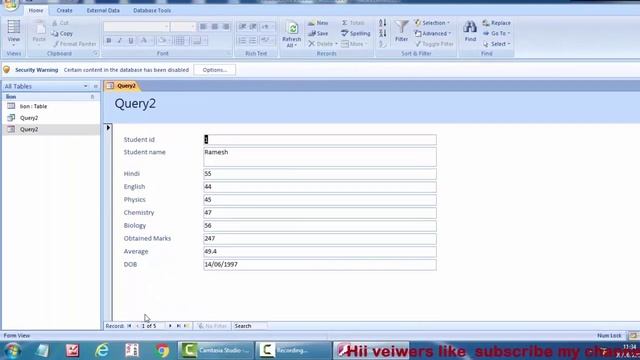Select the highlighted Query2 form item
The height and width of the screenshot is (360, 640).
51,129
